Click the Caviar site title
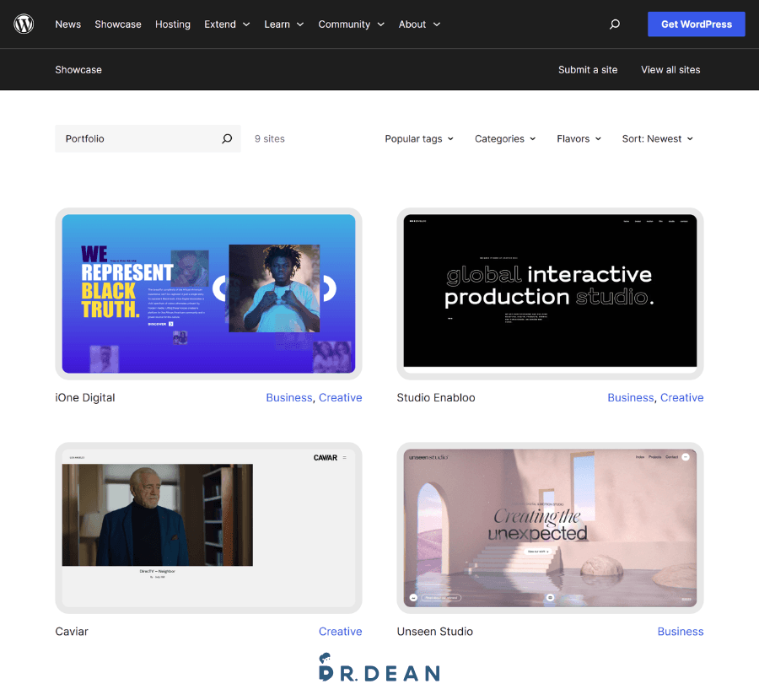The height and width of the screenshot is (700, 759). pyautogui.click(x=72, y=631)
